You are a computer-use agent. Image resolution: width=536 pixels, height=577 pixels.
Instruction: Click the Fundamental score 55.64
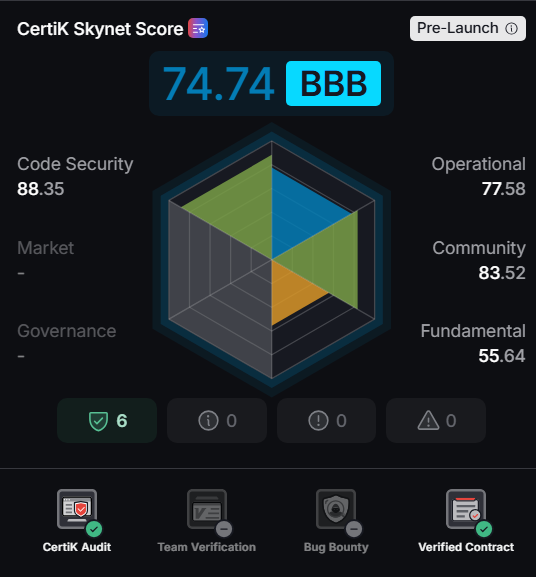(502, 356)
